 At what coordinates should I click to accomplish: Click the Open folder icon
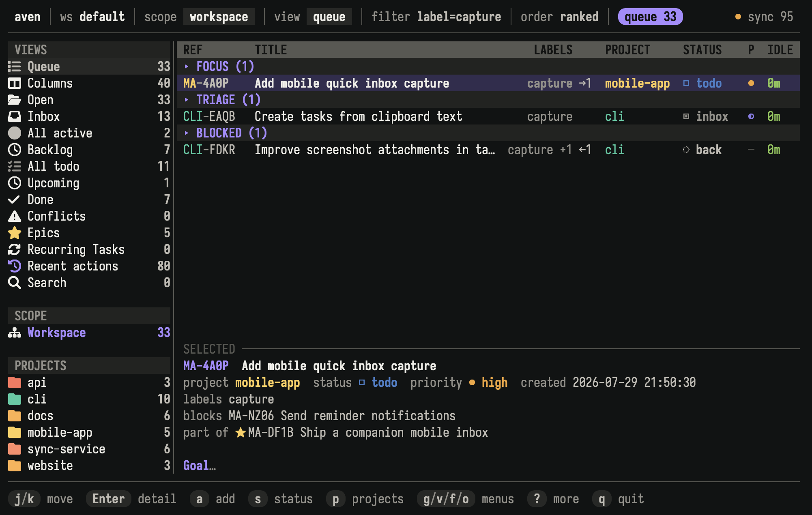15,100
